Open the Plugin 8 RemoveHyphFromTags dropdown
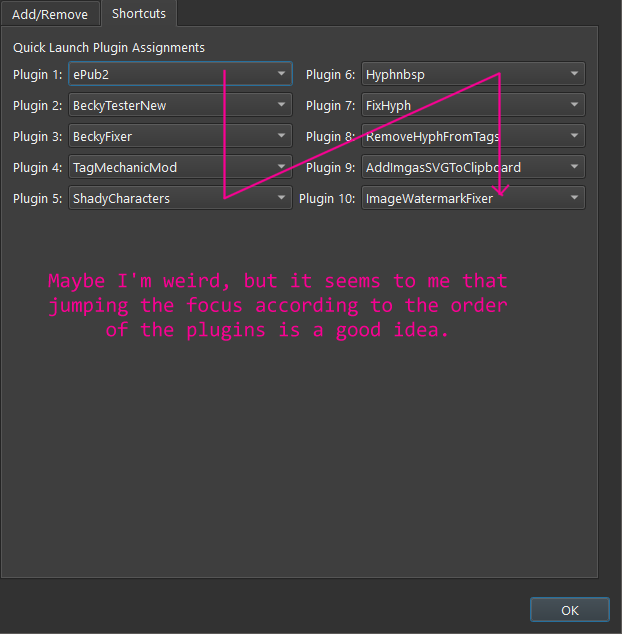Viewport: 622px width, 634px height. tap(472, 136)
